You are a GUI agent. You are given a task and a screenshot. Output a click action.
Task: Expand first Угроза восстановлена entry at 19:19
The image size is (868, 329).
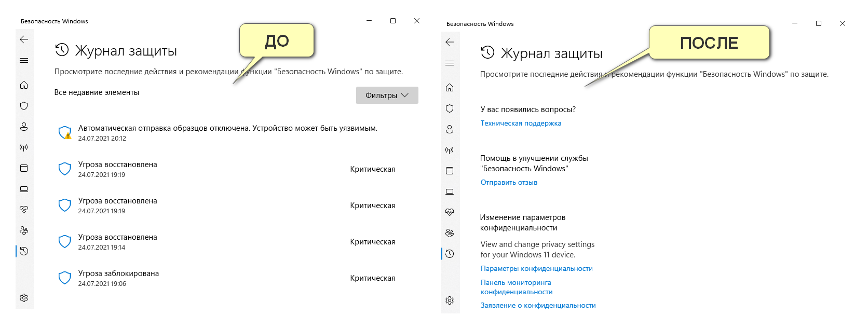(236, 169)
